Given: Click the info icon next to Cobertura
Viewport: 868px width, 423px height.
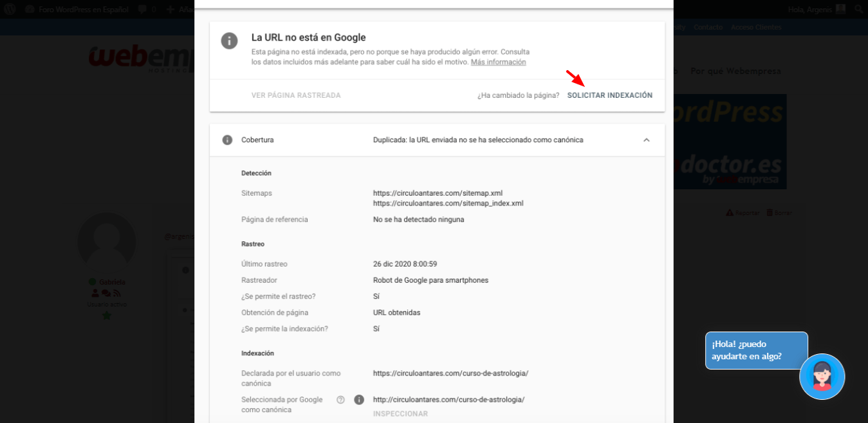Looking at the screenshot, I should 227,140.
